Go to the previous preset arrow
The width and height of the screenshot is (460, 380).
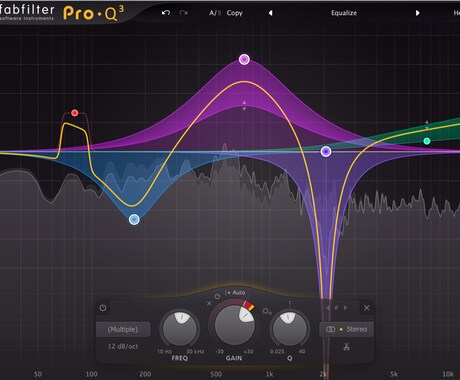click(270, 13)
